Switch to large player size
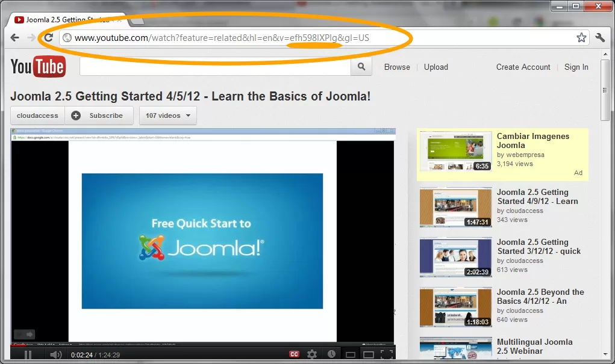This screenshot has width=615, height=364. 368,355
